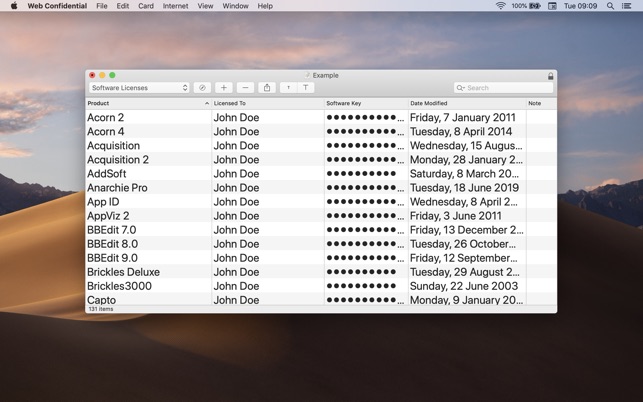The image size is (643, 402).
Task: Open the Edit menu
Action: point(123,6)
